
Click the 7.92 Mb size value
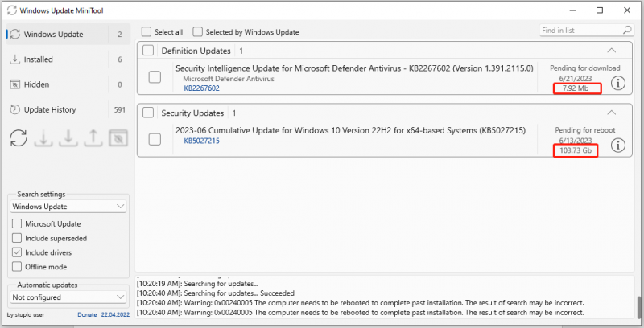(576, 88)
